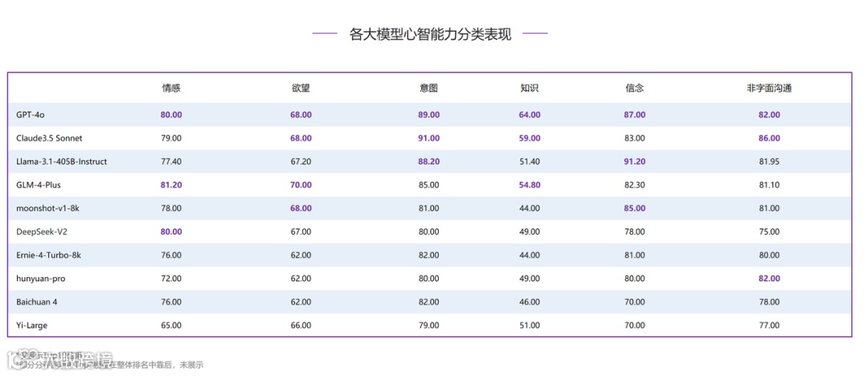Select Llama-3.1-405B's 非字面沟通 score 81.95
The height and width of the screenshot is (376, 868).
point(769,161)
